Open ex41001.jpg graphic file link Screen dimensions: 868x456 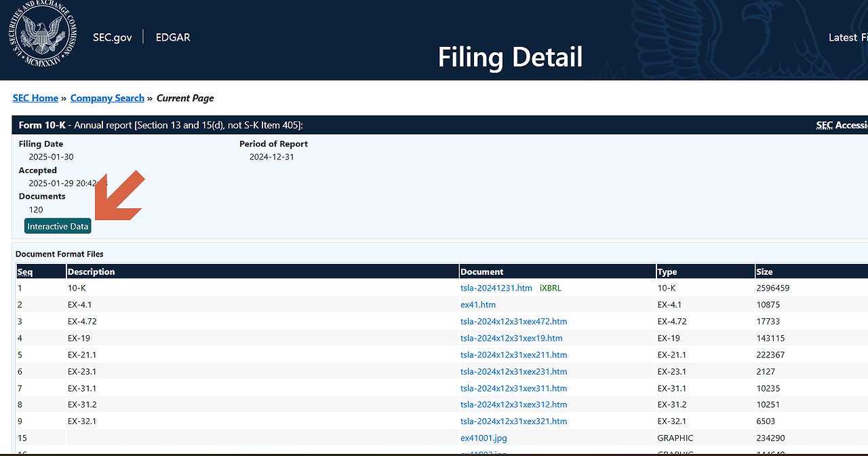coord(484,438)
